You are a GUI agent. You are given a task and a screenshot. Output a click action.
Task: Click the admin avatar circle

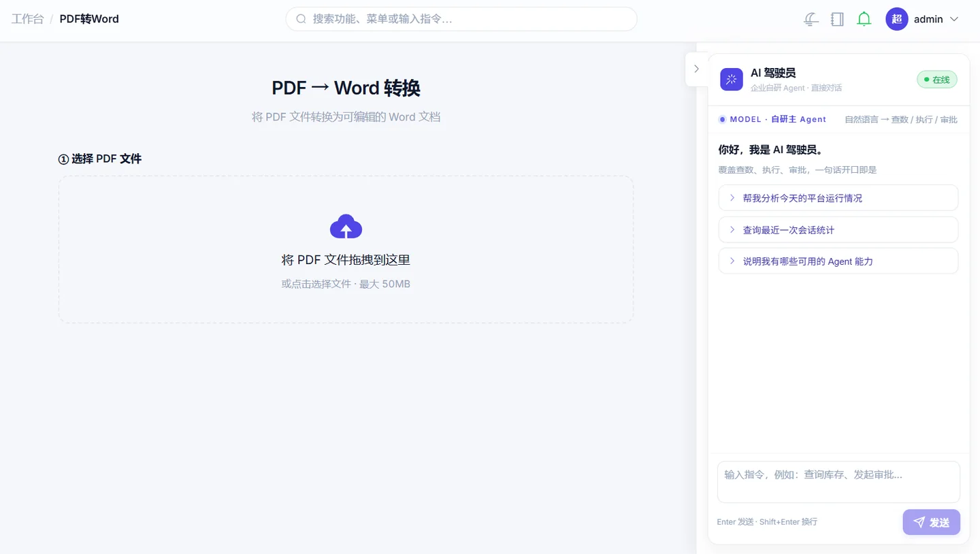pos(896,19)
